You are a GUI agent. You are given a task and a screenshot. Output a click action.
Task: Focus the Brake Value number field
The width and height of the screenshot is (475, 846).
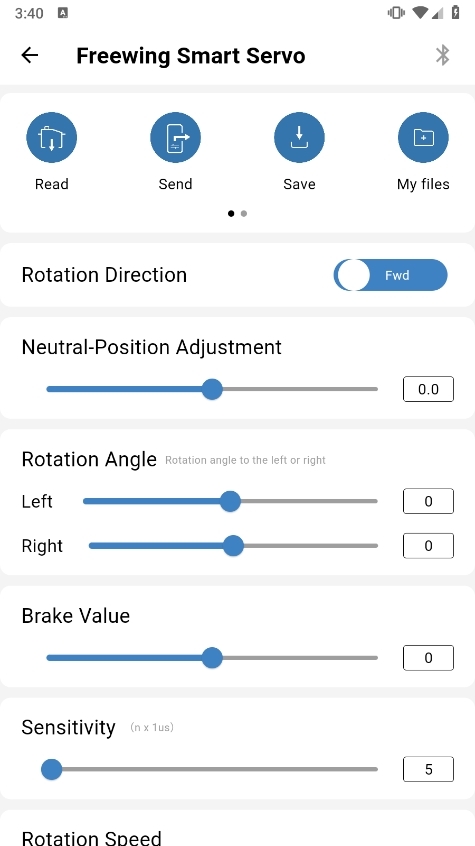(428, 658)
